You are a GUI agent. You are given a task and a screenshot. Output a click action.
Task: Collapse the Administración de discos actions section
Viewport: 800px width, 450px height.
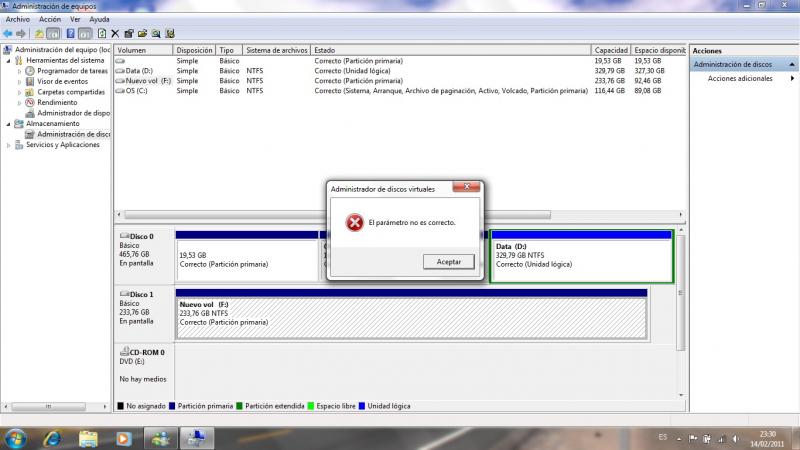792,64
